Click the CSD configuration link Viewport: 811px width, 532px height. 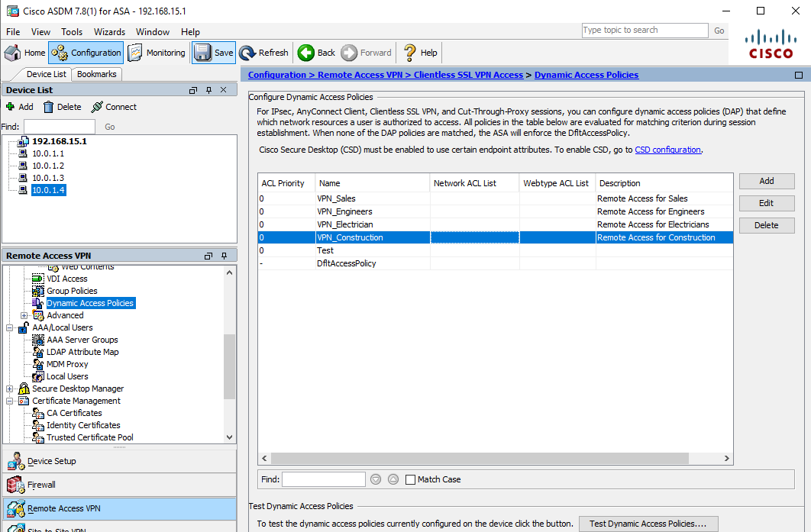point(667,150)
